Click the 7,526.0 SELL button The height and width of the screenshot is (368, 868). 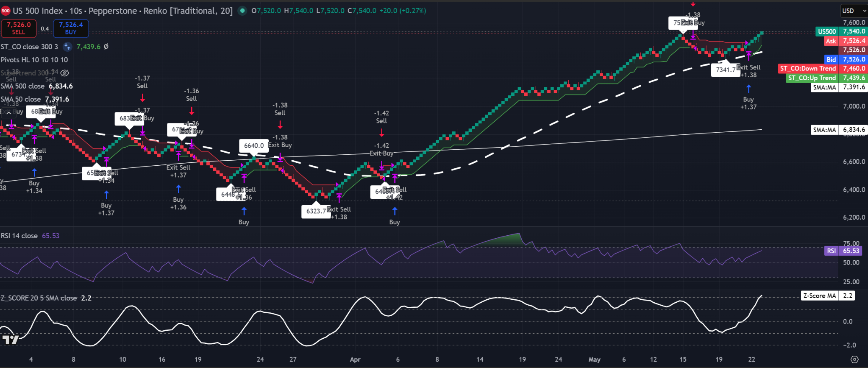(19, 28)
